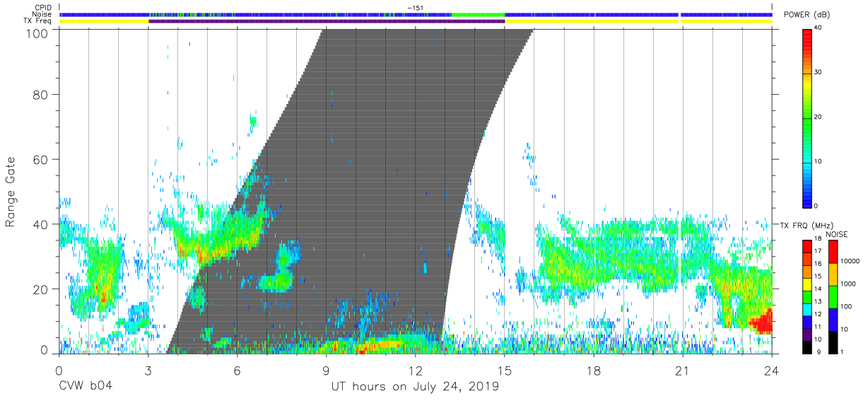Click the green segment of NOISE color bar
The height and width of the screenshot is (401, 868).
[832, 297]
